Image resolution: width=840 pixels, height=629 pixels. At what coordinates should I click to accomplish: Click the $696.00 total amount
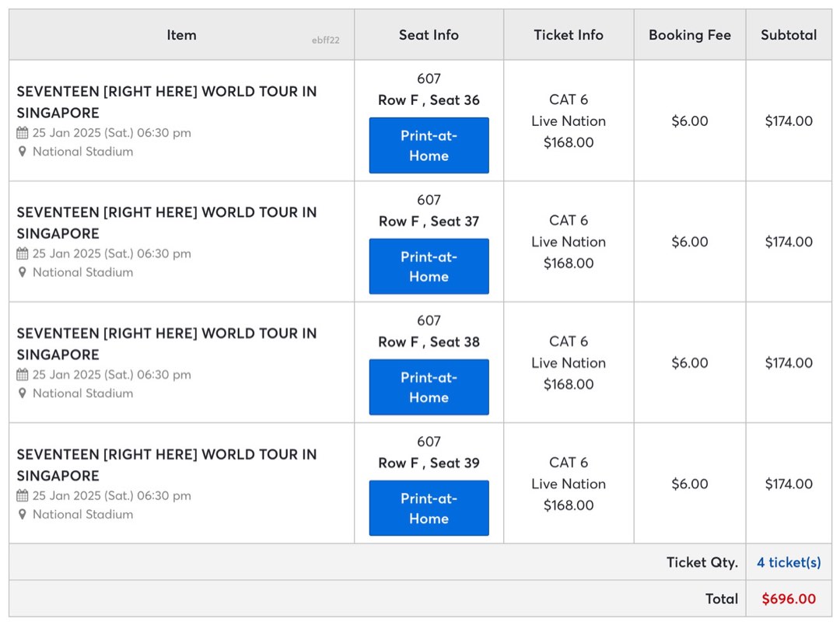point(788,599)
